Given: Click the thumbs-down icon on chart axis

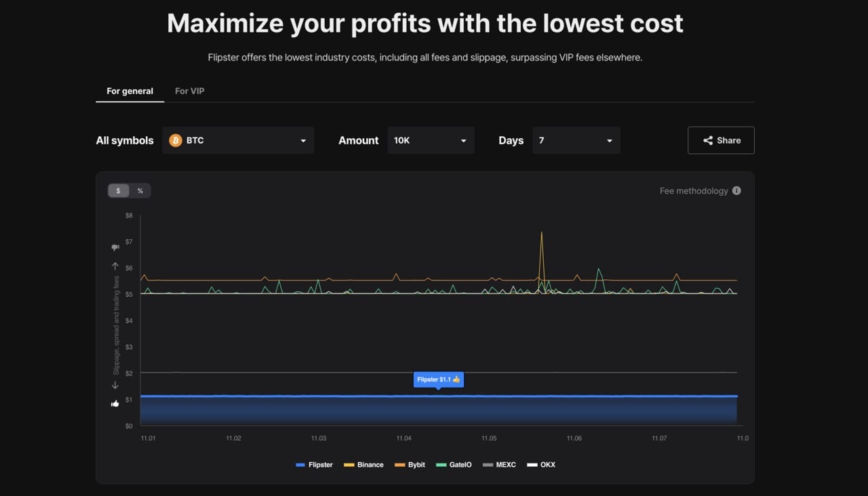Looking at the screenshot, I should (x=115, y=247).
